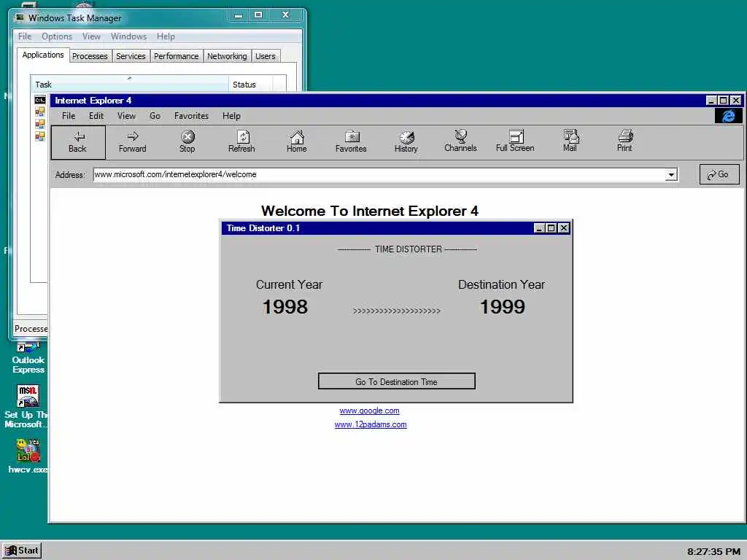Click the Welcome To Internet Explorer 4 heading
747x560 pixels.
[370, 211]
